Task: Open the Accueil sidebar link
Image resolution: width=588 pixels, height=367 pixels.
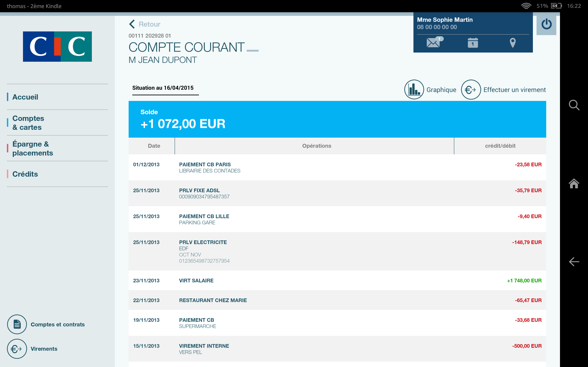Action: 25,97
